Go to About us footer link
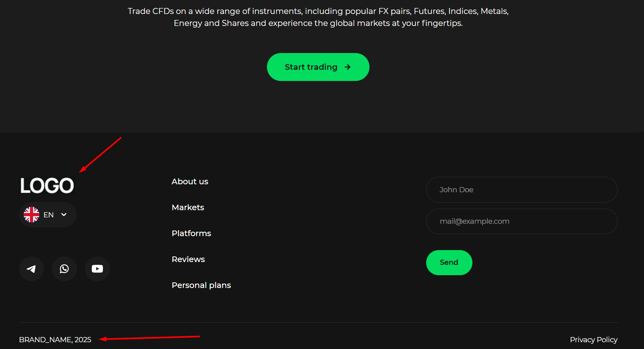The height and width of the screenshot is (349, 644). [190, 181]
